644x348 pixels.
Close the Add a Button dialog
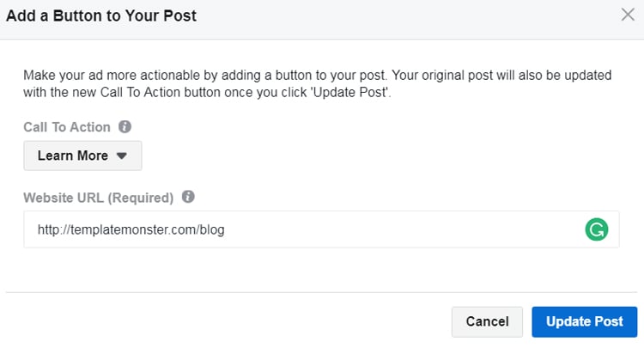click(x=628, y=14)
